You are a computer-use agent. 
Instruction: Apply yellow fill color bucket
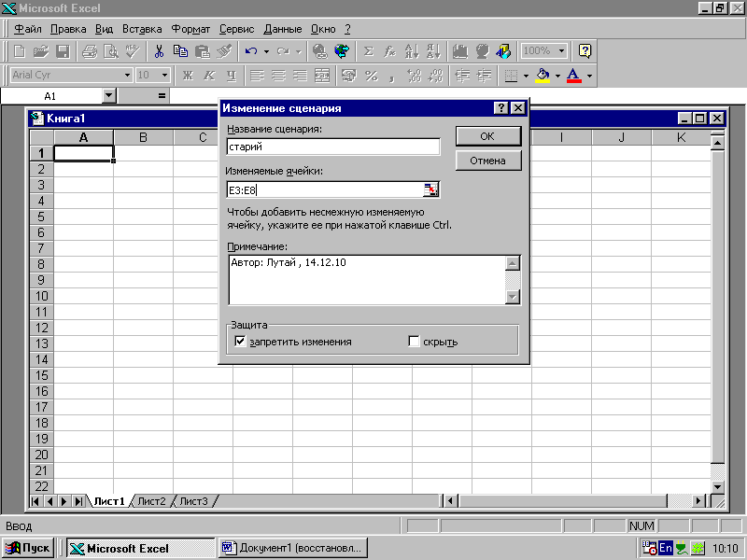coord(543,76)
